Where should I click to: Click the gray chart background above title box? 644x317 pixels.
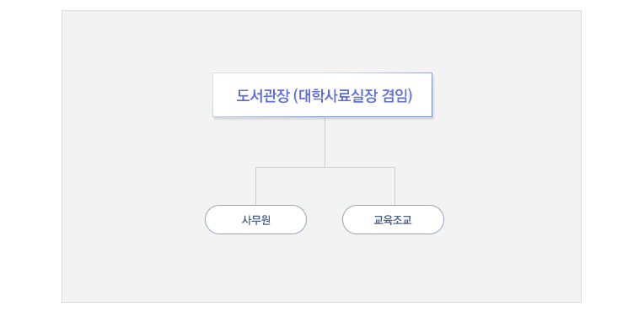point(322,41)
